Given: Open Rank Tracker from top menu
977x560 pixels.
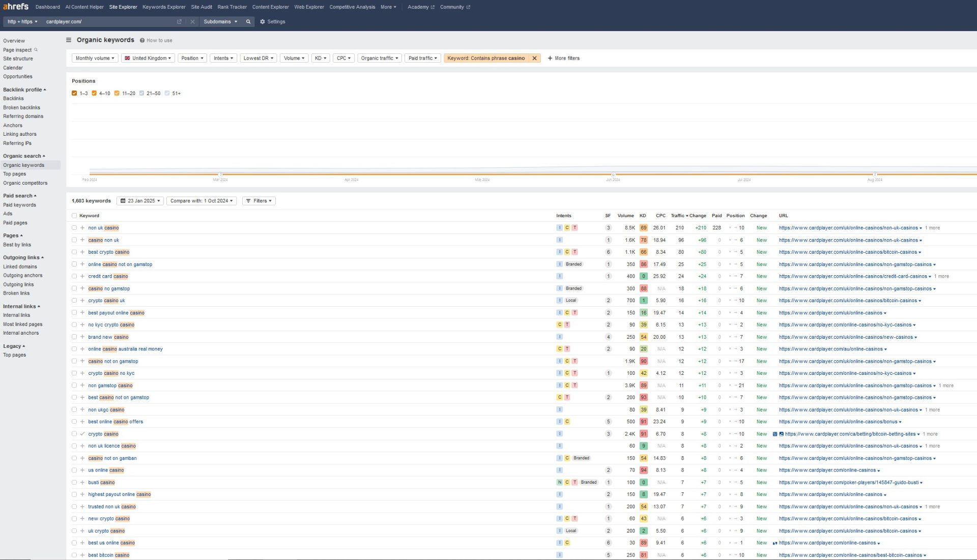Looking at the screenshot, I should coord(232,7).
